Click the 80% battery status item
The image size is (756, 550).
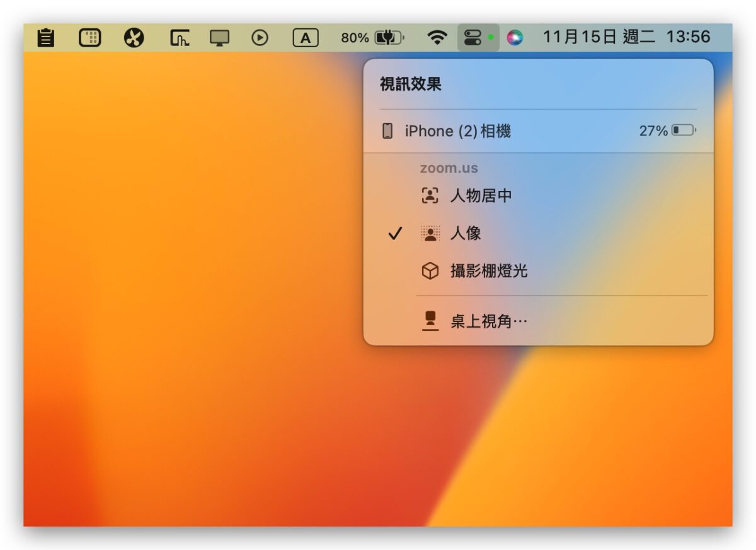372,38
